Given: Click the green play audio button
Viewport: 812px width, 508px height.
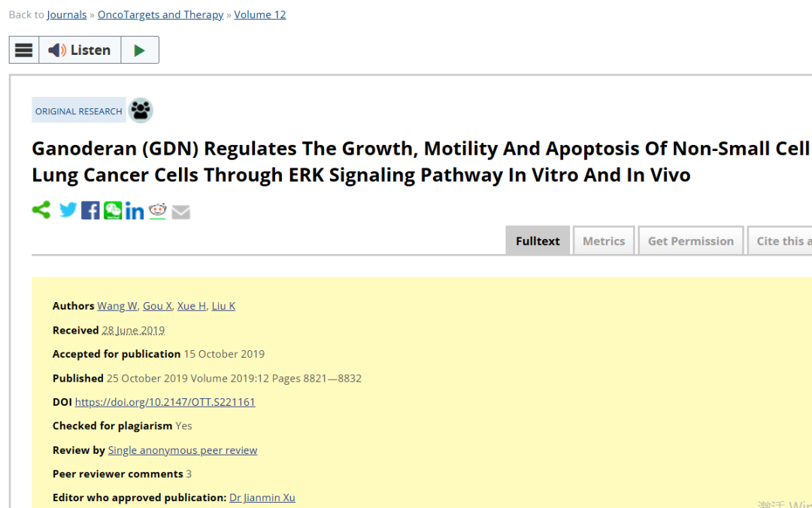Looking at the screenshot, I should coord(140,50).
